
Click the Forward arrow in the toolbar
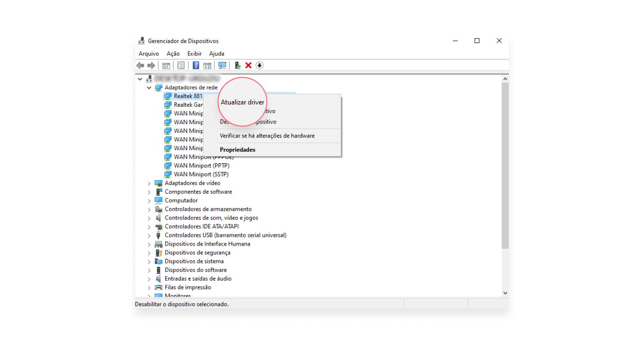(x=151, y=65)
